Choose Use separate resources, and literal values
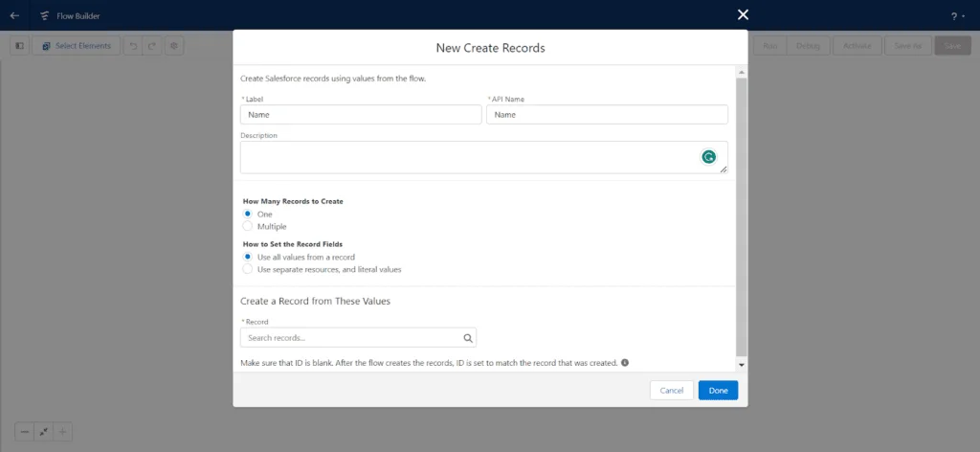This screenshot has width=980, height=452. coord(247,269)
